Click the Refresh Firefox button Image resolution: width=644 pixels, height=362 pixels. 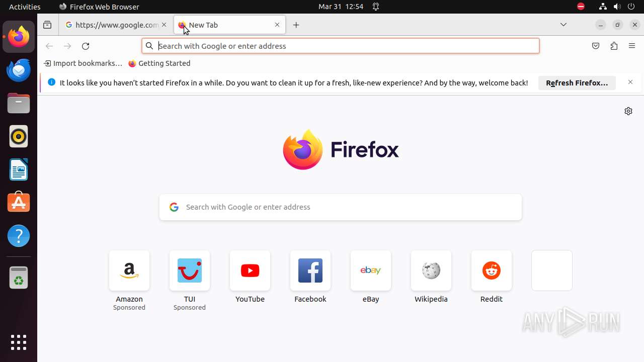point(577,83)
